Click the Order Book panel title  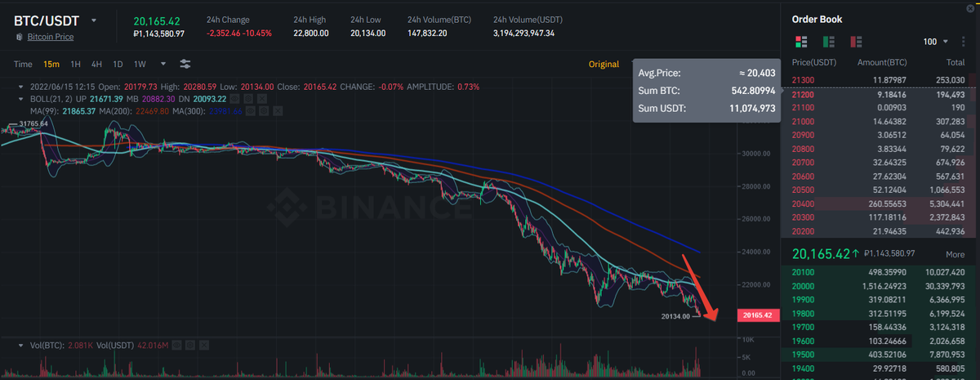pyautogui.click(x=817, y=19)
